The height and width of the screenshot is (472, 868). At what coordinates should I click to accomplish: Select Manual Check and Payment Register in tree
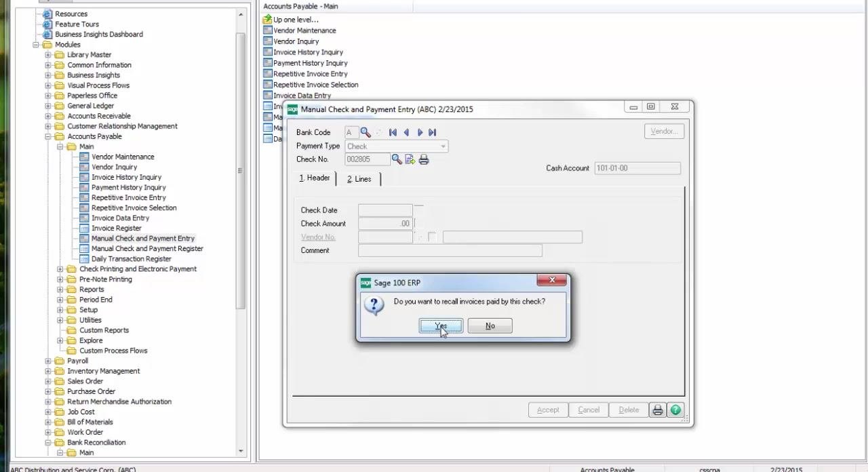[147, 249]
